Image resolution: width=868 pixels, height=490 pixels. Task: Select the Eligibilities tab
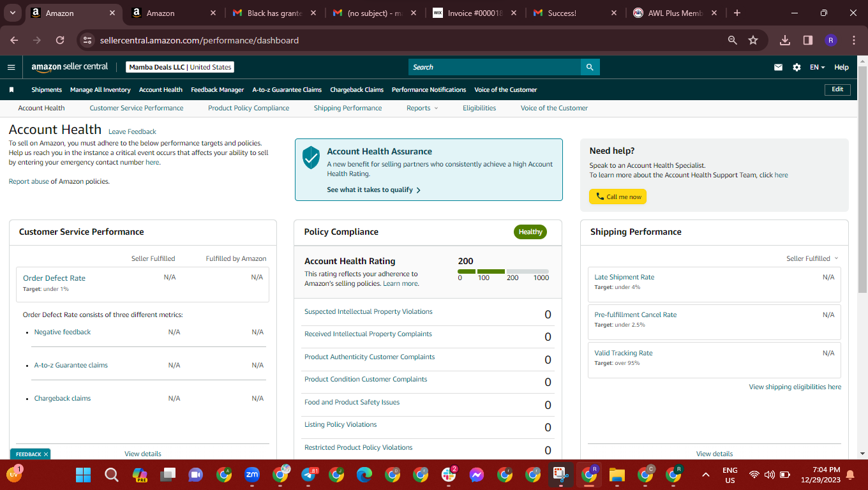(x=479, y=108)
